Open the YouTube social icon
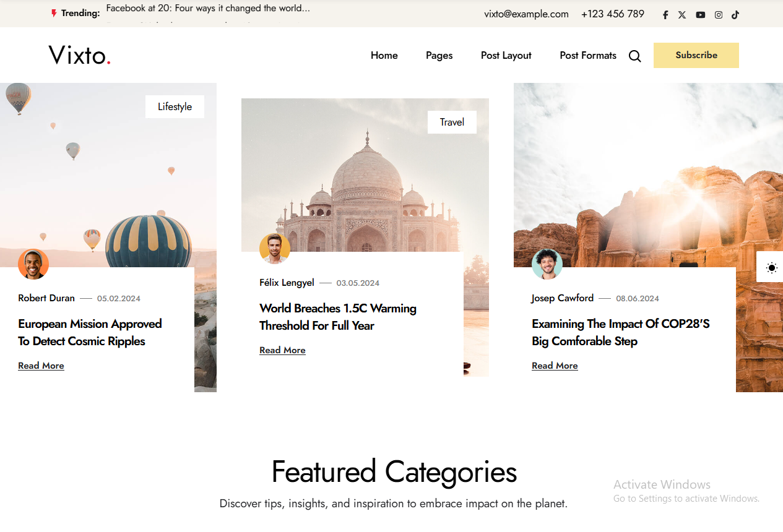The image size is (783, 532). click(700, 15)
